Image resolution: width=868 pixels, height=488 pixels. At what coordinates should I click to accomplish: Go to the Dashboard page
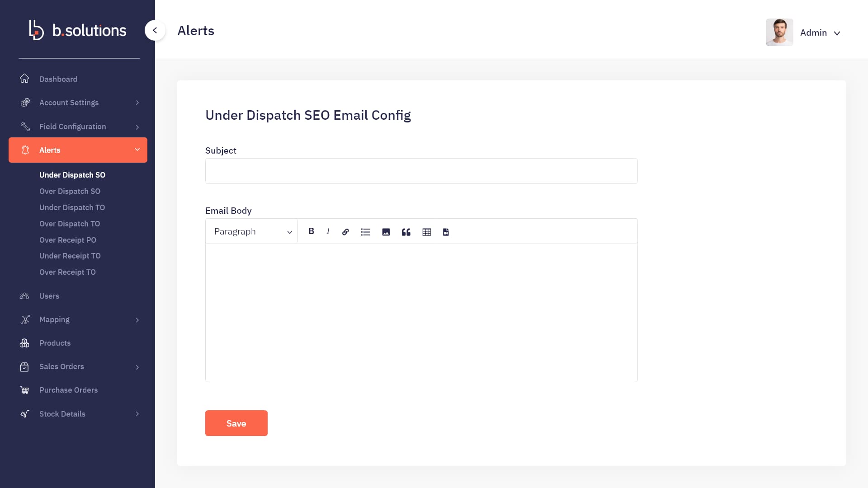58,79
